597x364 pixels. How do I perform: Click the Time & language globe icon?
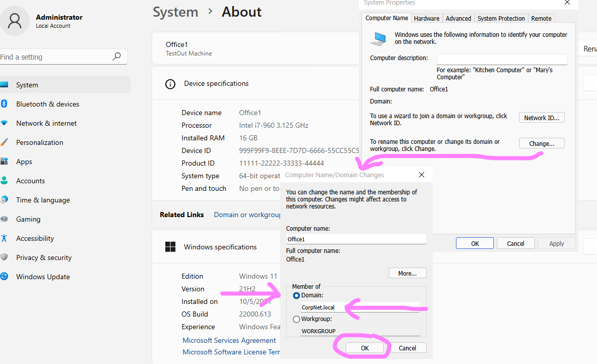(4, 199)
